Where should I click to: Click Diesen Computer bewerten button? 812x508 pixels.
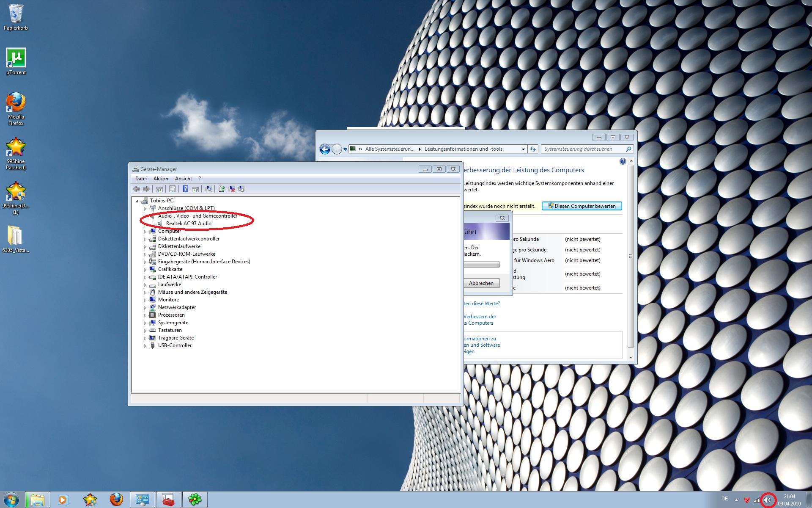pos(582,206)
